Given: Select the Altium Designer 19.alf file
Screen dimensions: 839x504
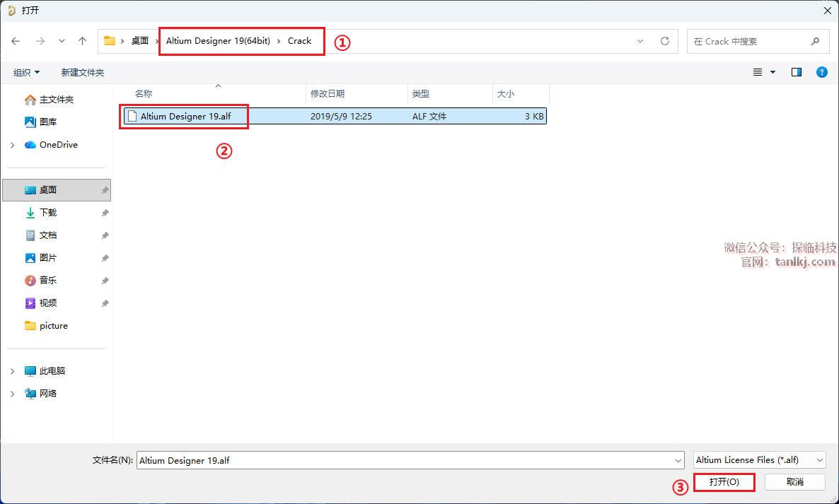Looking at the screenshot, I should [x=335, y=116].
